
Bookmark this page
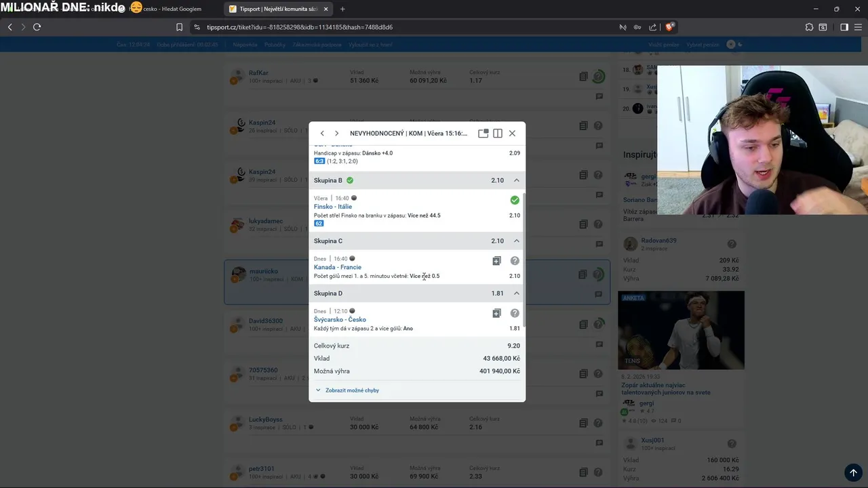click(x=179, y=27)
